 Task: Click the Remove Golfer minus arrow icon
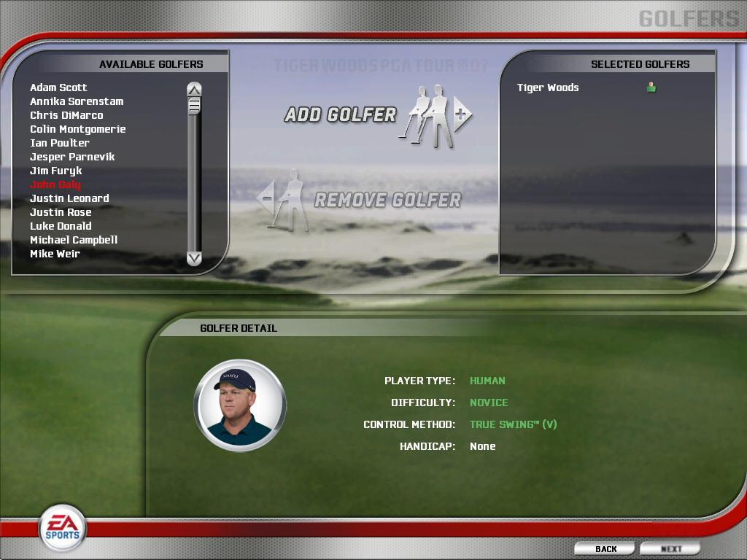[266, 197]
